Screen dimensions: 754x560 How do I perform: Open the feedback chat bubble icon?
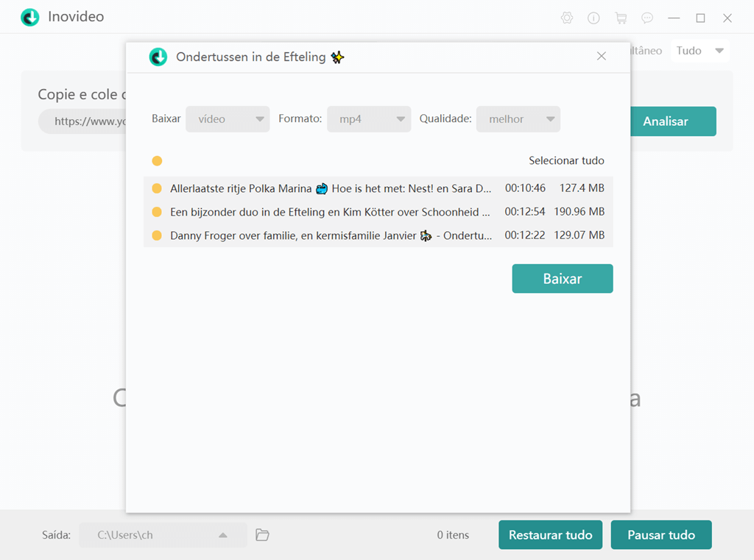coord(647,18)
